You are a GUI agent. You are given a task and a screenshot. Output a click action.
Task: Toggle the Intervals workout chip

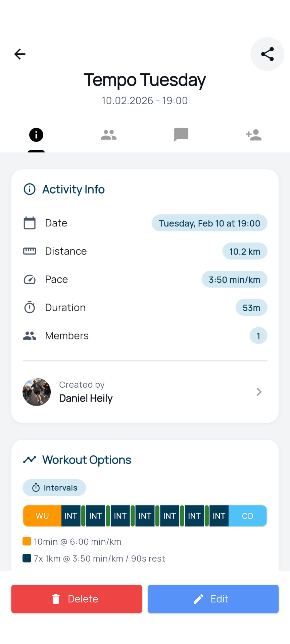[x=54, y=488]
